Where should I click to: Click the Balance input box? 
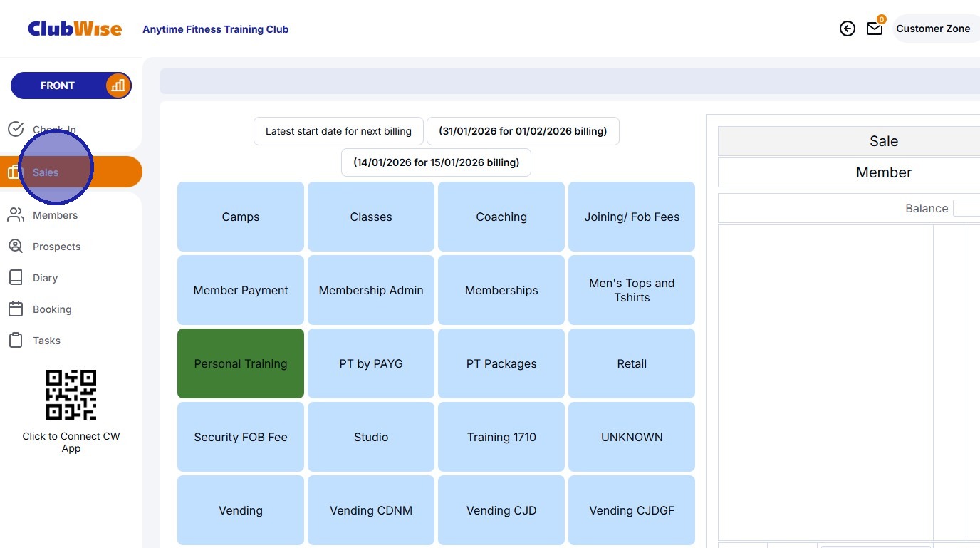coord(966,208)
